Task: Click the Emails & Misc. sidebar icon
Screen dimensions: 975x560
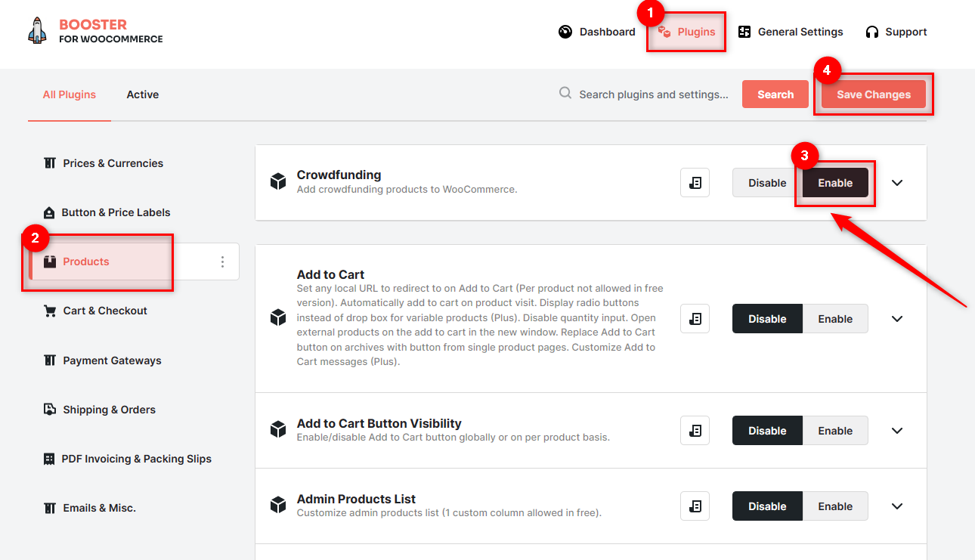Action: 50,508
